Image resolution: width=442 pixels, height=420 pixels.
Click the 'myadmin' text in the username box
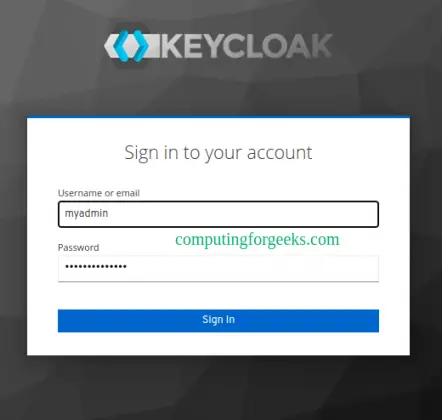(86, 213)
